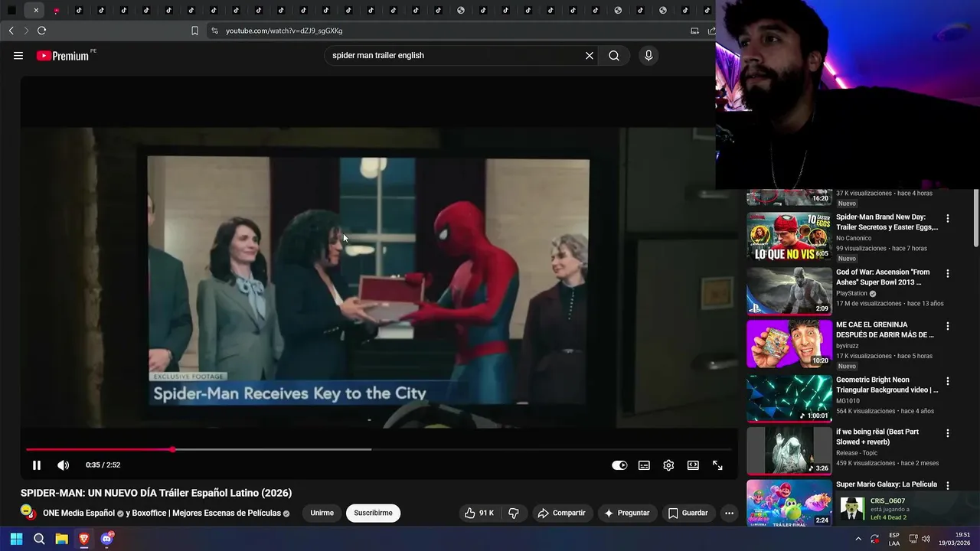Share the video via Compartir
Screen dimensions: 980x551
tap(561, 513)
